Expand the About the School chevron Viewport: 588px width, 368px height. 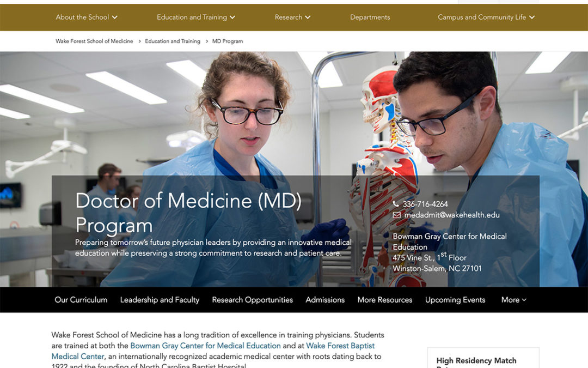(115, 17)
